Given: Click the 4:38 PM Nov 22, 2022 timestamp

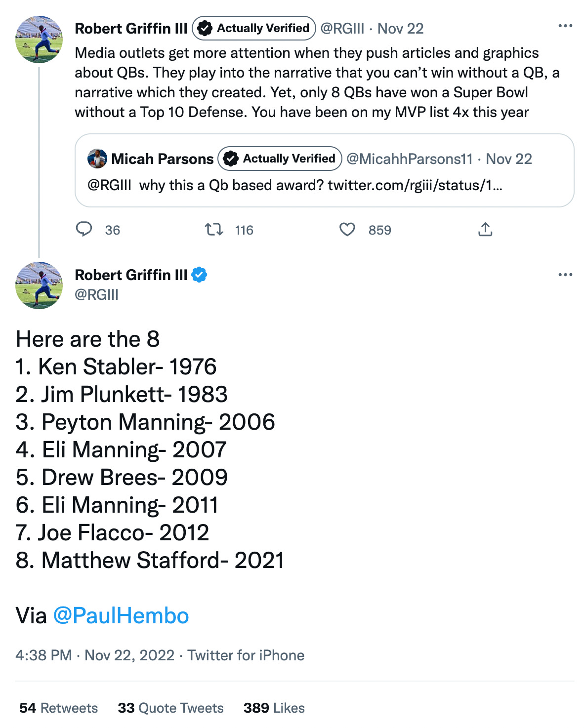Looking at the screenshot, I should (x=95, y=655).
